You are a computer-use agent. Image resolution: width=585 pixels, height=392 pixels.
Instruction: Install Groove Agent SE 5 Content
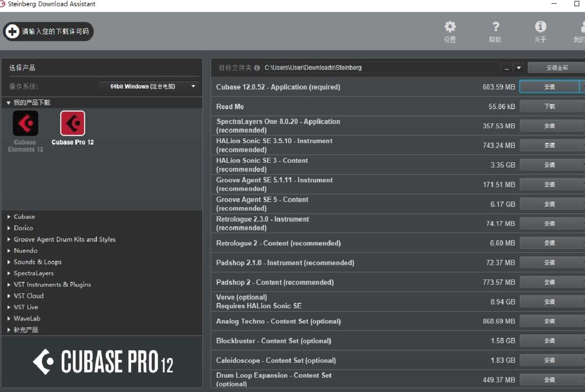pyautogui.click(x=549, y=204)
